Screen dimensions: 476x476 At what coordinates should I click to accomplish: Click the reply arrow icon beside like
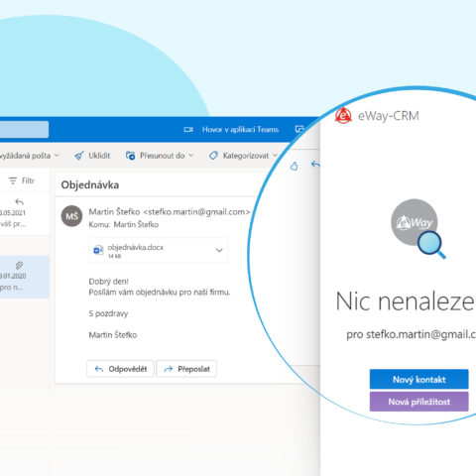315,165
